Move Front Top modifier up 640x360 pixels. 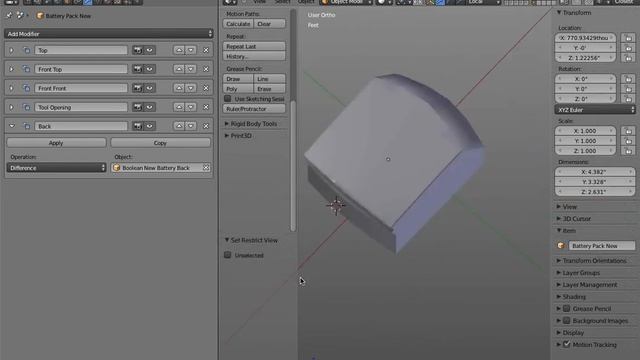pyautogui.click(x=179, y=69)
